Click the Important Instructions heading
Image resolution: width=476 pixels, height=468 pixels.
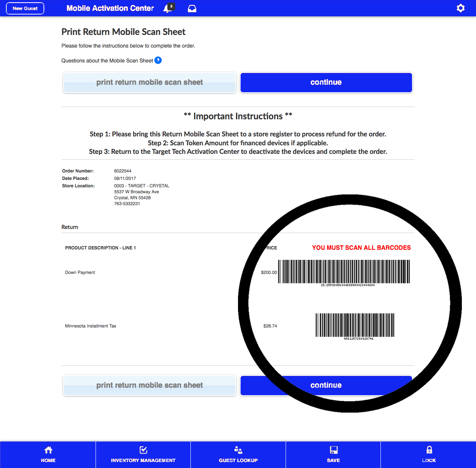coord(238,116)
